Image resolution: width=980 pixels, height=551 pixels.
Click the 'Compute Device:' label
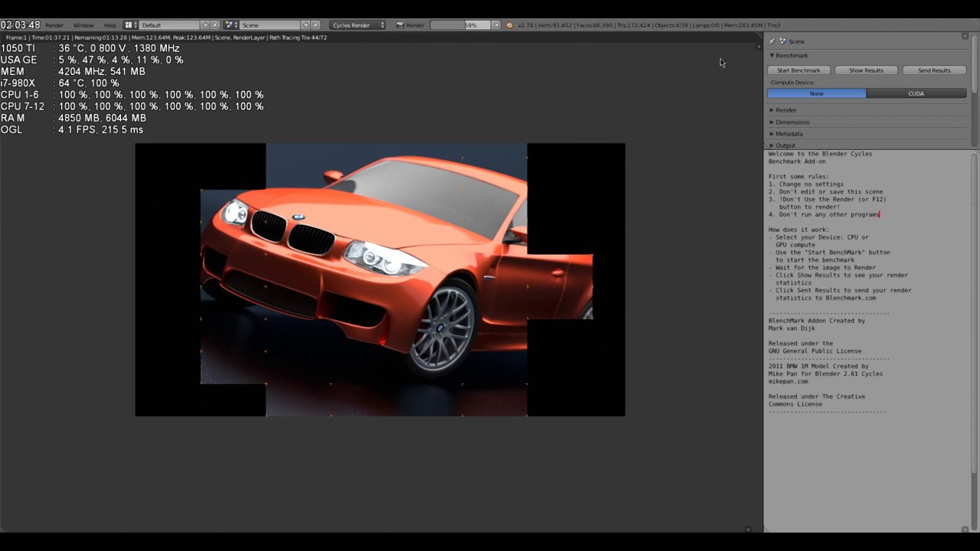click(x=792, y=83)
